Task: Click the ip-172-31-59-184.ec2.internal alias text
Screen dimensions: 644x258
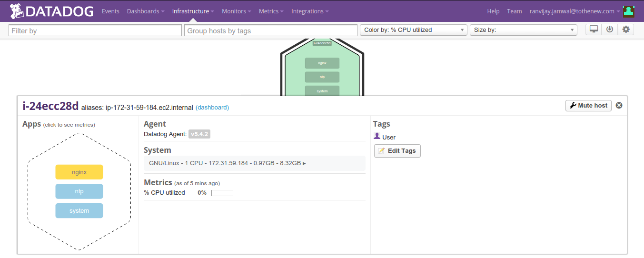Action: point(149,108)
